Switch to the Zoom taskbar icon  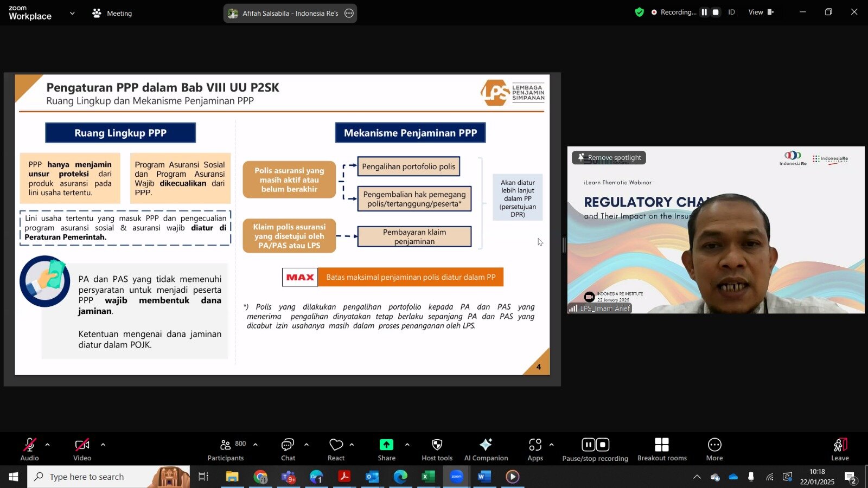pos(456,477)
